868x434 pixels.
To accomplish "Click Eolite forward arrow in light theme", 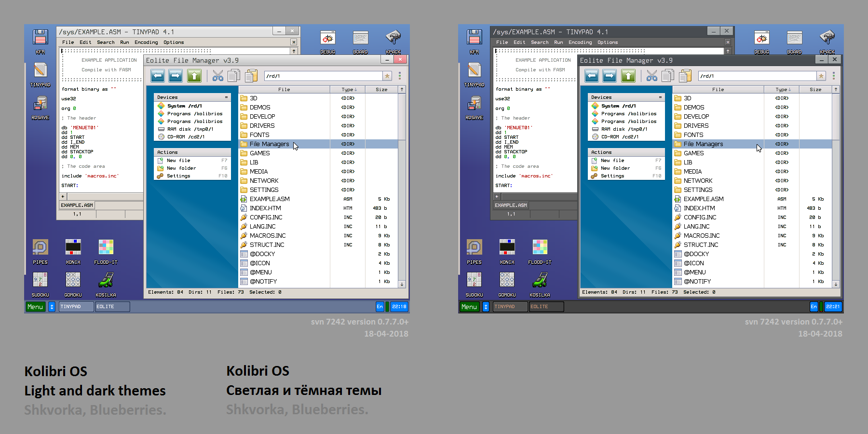I will pyautogui.click(x=176, y=76).
